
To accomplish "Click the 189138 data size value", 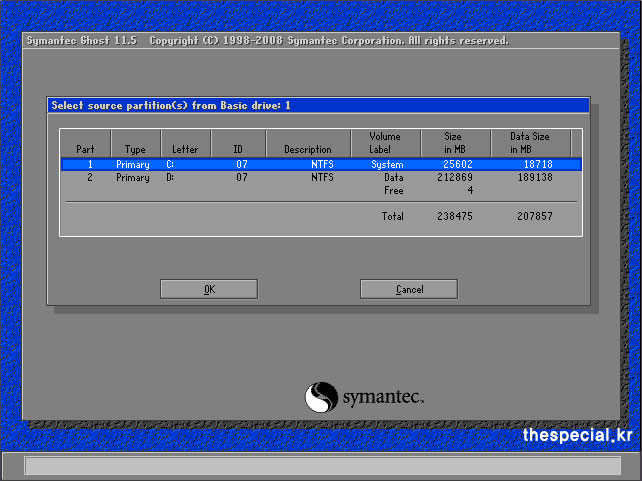I will [x=535, y=178].
